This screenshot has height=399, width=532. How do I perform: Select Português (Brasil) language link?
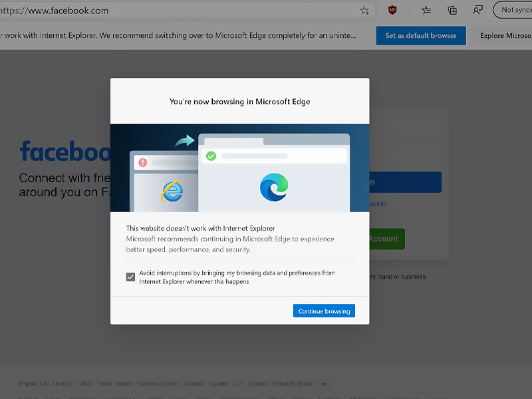click(292, 384)
